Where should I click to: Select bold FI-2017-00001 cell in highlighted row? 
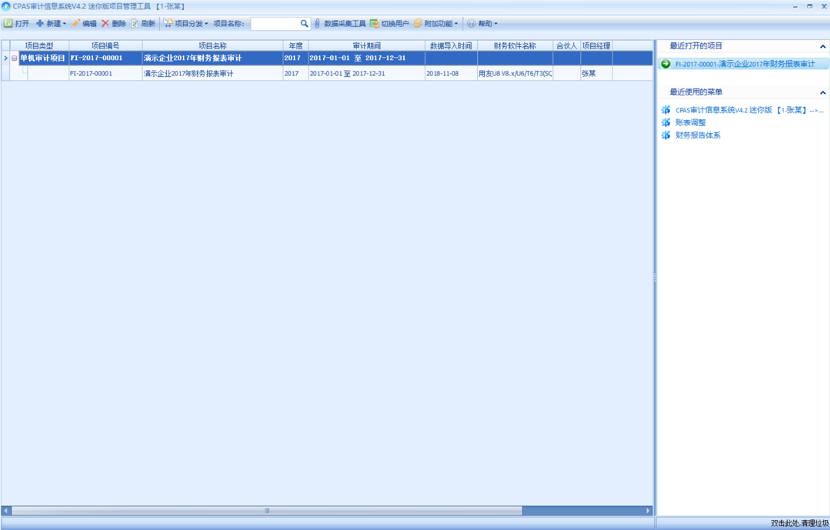click(105, 58)
